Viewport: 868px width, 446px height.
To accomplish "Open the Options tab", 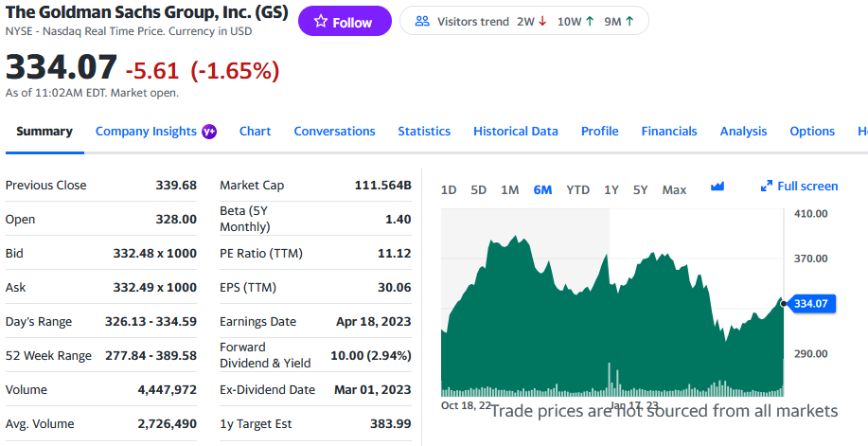I will point(812,132).
